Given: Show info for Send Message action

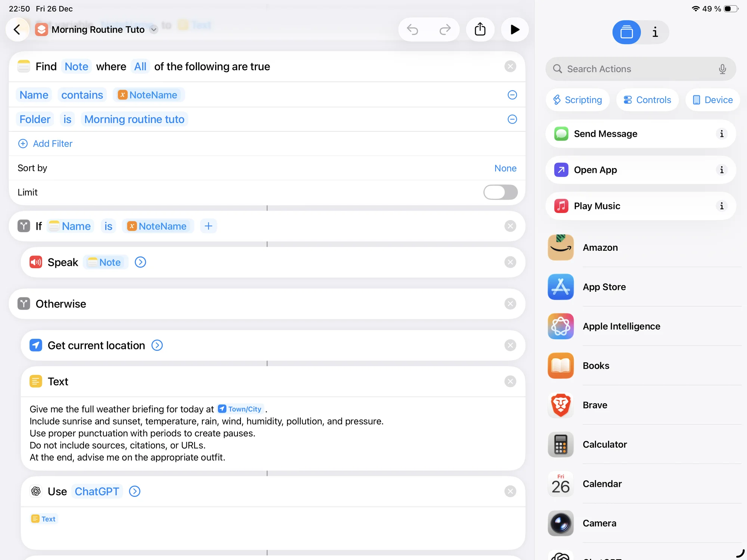Looking at the screenshot, I should (721, 134).
